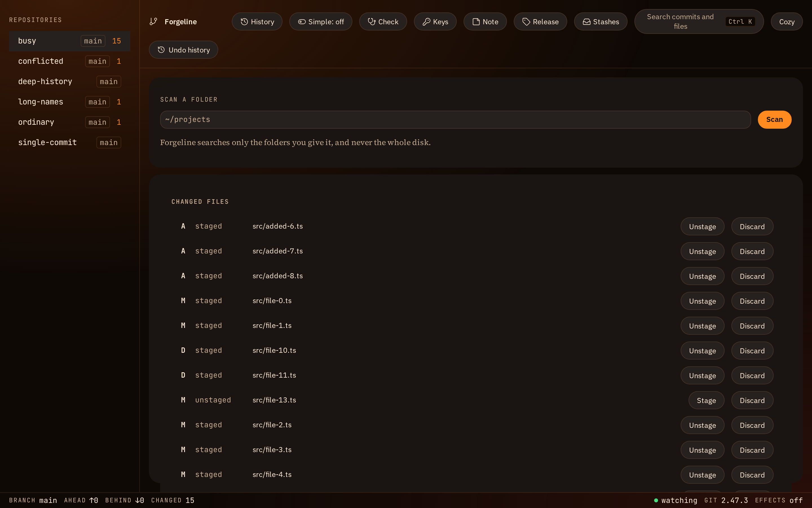
Task: Click CHANGED 15 in status bar
Action: (173, 500)
